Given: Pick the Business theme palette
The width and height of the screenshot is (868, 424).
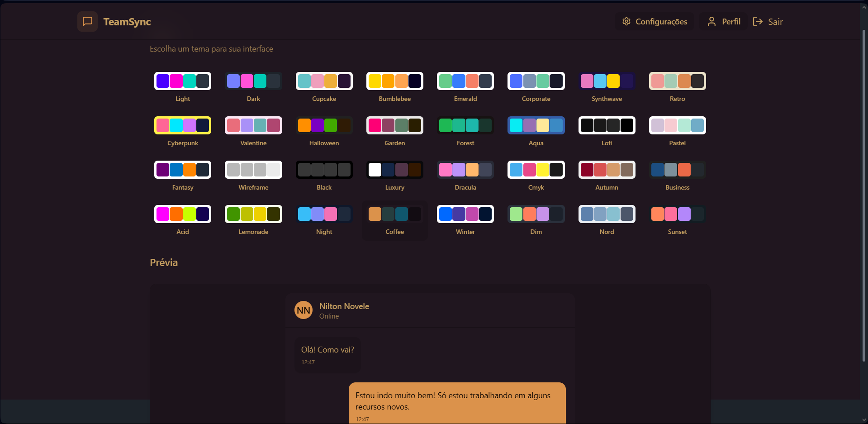Looking at the screenshot, I should [x=678, y=170].
